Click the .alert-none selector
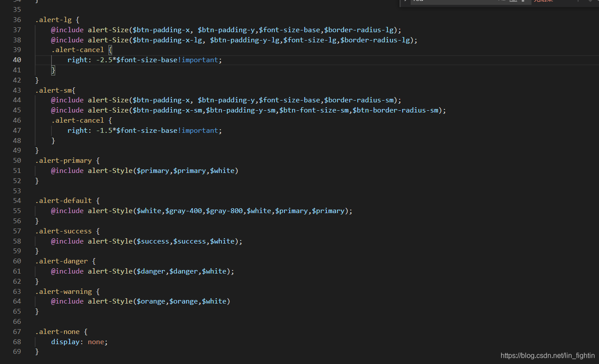 click(57, 332)
